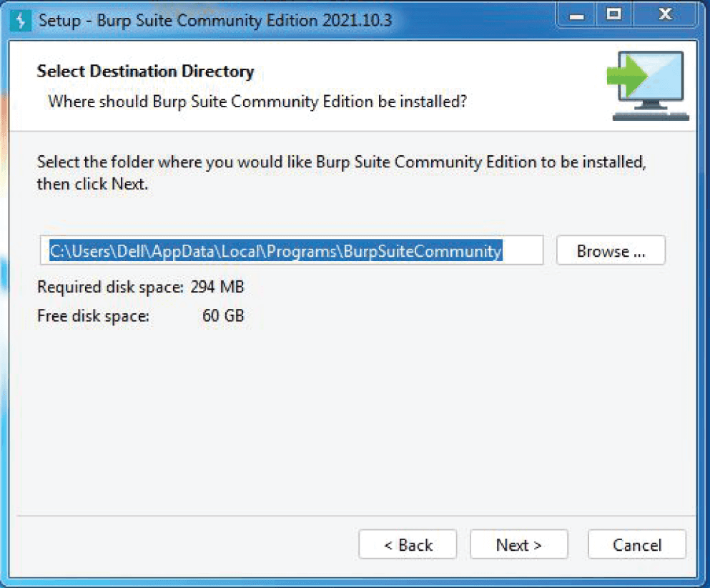
Task: Click the Required disk space label
Action: (x=110, y=288)
